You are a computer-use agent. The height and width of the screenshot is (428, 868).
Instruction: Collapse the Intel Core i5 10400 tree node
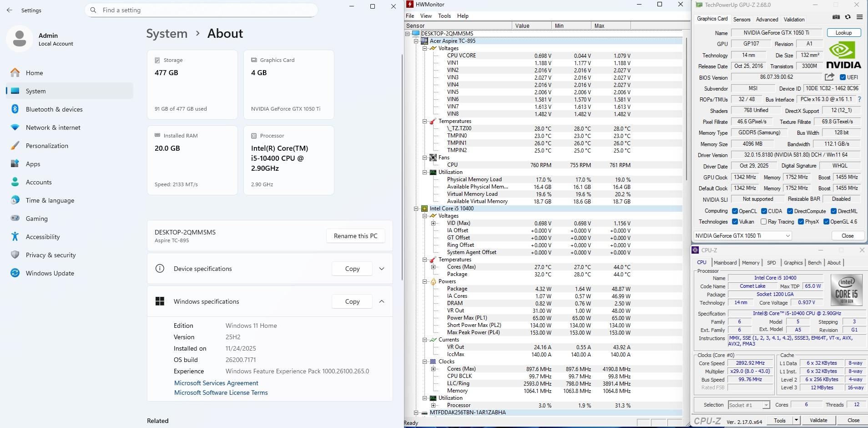coord(416,209)
